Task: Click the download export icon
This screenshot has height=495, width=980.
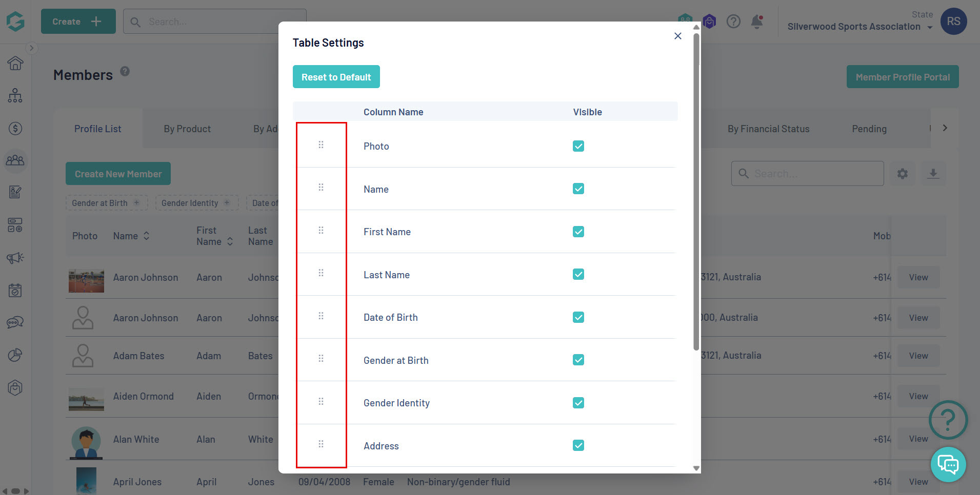Action: (x=933, y=174)
